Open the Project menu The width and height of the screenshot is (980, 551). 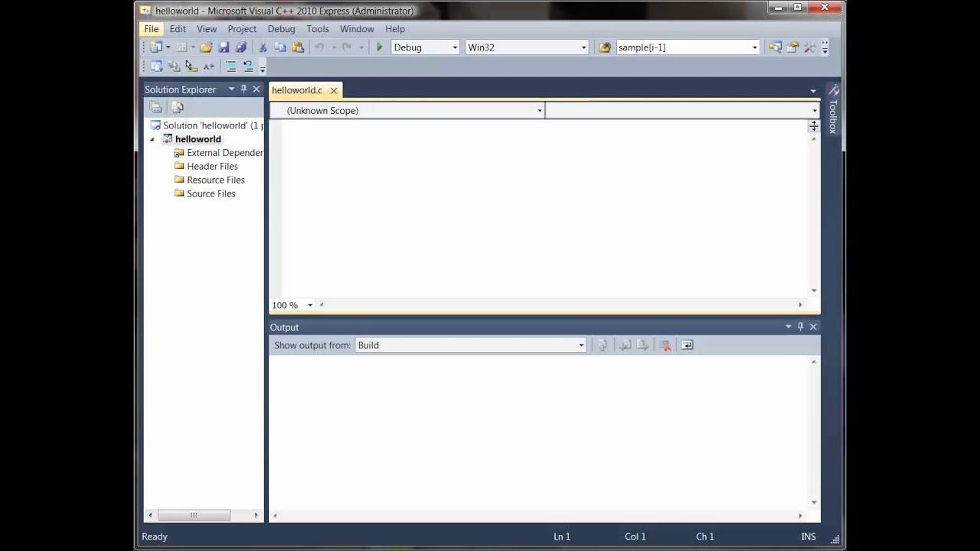[x=242, y=29]
